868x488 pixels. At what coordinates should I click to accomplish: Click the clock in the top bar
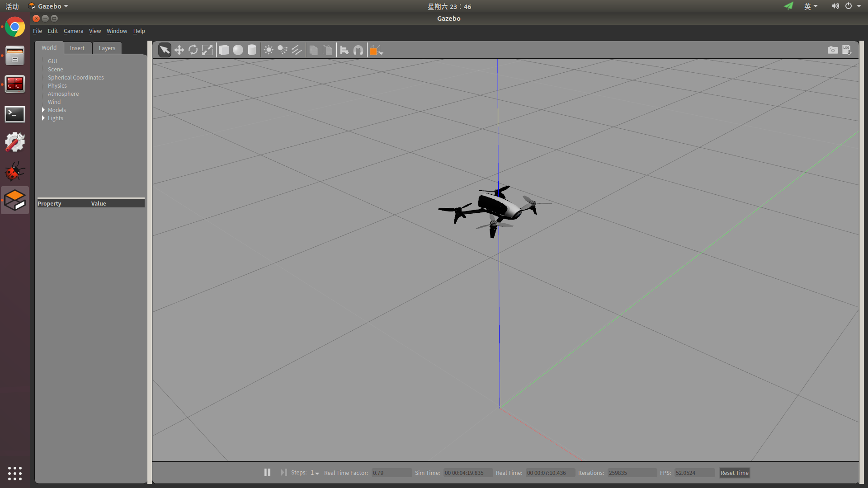(x=449, y=7)
